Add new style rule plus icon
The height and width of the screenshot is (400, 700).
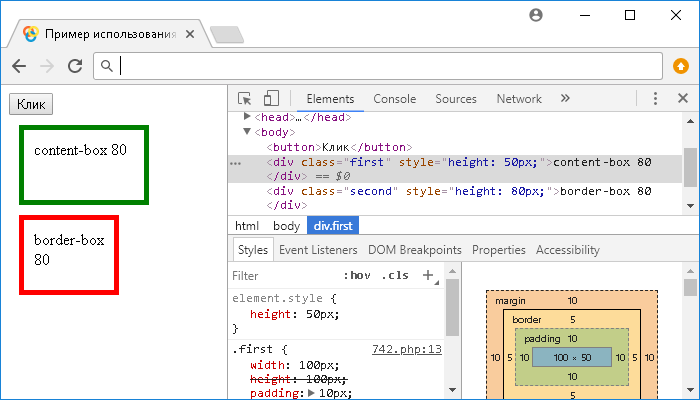tap(428, 275)
